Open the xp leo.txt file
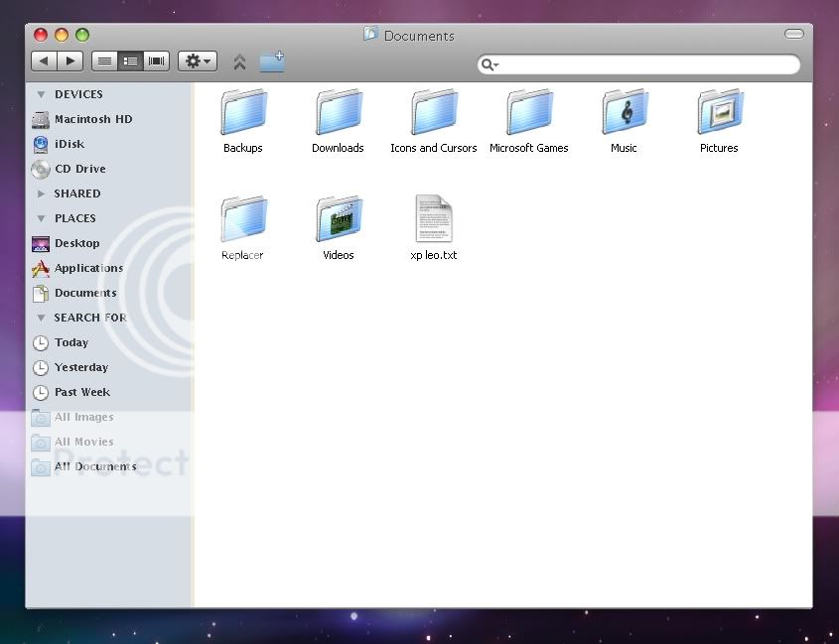The width and height of the screenshot is (839, 644). [433, 219]
